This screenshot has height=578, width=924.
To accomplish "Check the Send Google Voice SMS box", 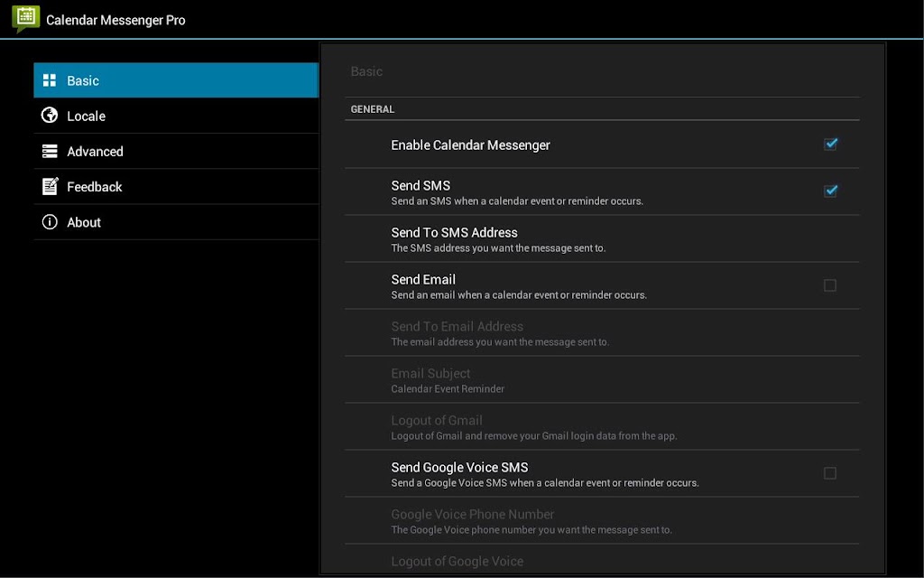I will [x=830, y=473].
